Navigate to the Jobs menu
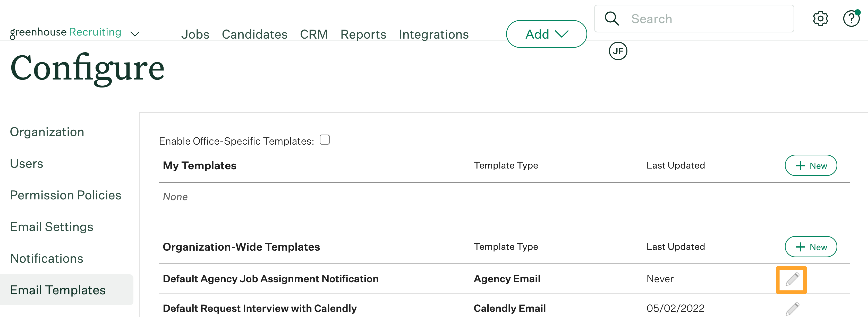Image resolution: width=868 pixels, height=317 pixels. click(x=195, y=34)
